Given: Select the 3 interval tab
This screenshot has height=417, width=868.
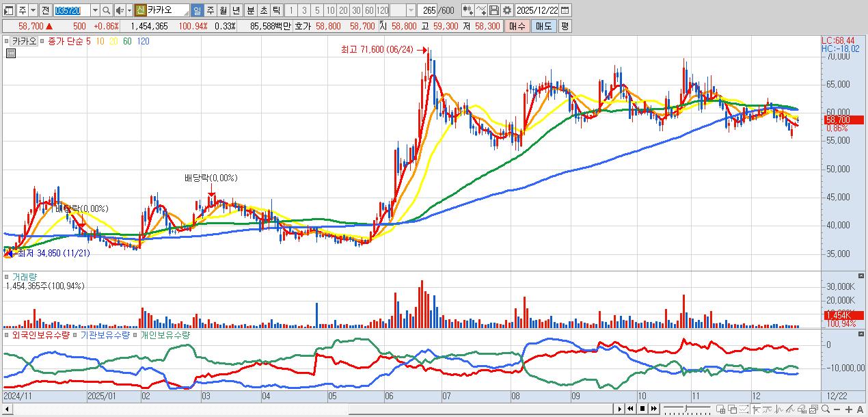Looking at the screenshot, I should [303, 10].
